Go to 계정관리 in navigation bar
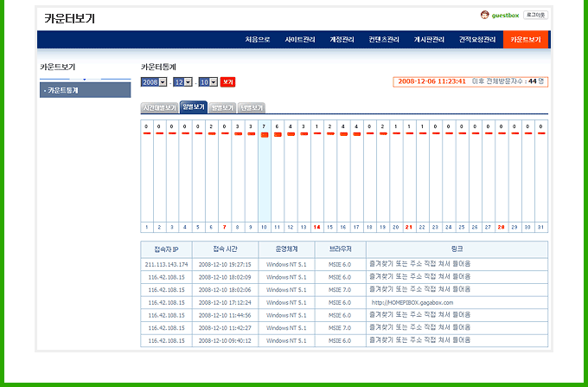This screenshot has width=588, height=387. point(342,40)
